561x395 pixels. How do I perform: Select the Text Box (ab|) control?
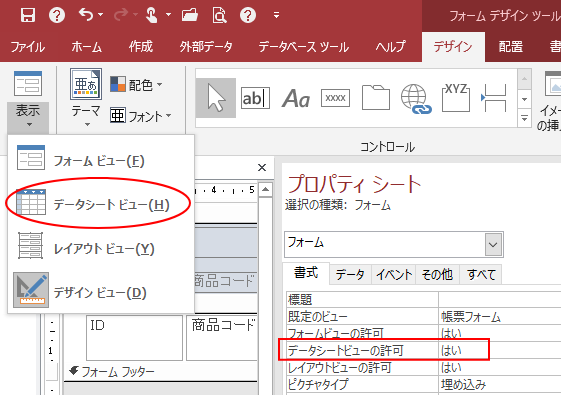click(255, 98)
